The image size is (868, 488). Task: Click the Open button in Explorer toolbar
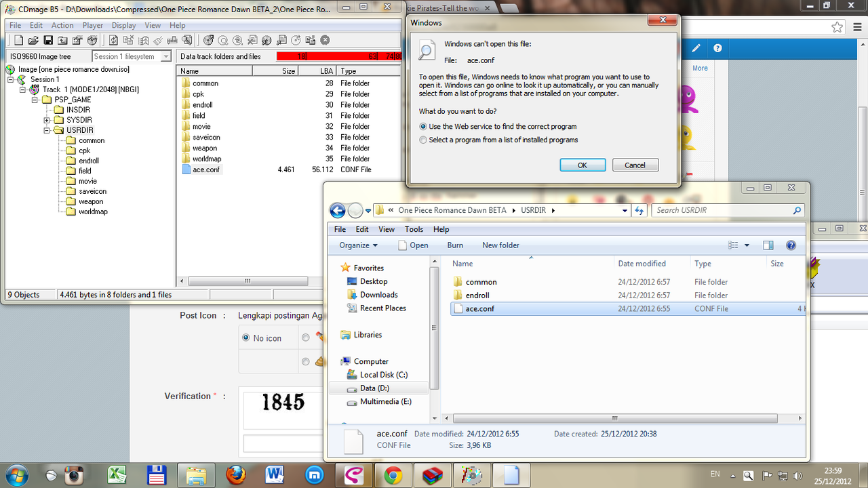413,245
